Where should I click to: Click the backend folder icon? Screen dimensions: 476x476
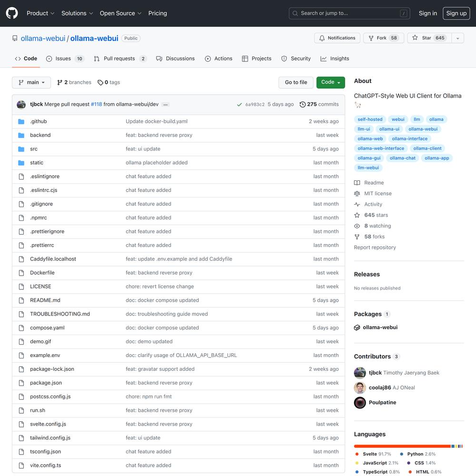(21, 135)
